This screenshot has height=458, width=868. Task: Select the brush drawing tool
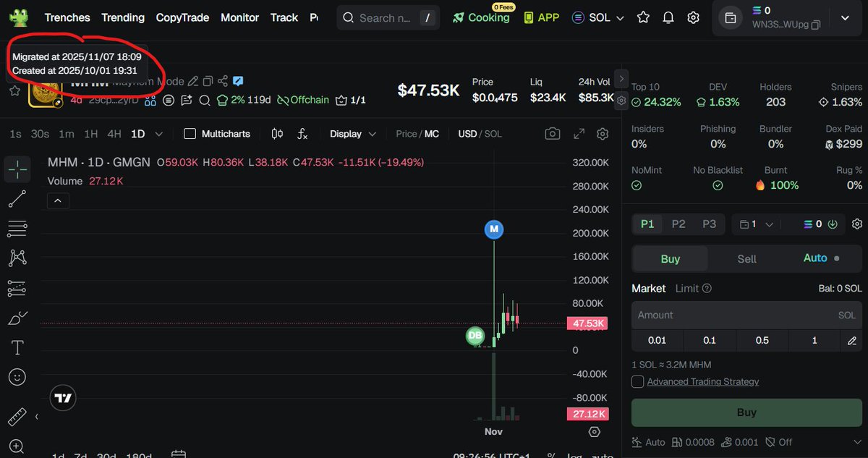pos(17,318)
